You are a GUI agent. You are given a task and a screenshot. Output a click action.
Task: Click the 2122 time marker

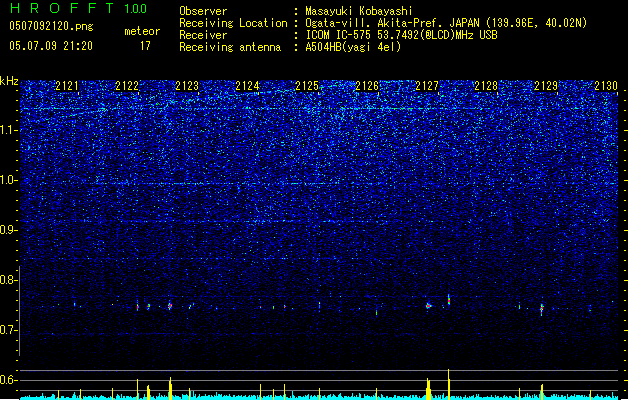point(127,86)
